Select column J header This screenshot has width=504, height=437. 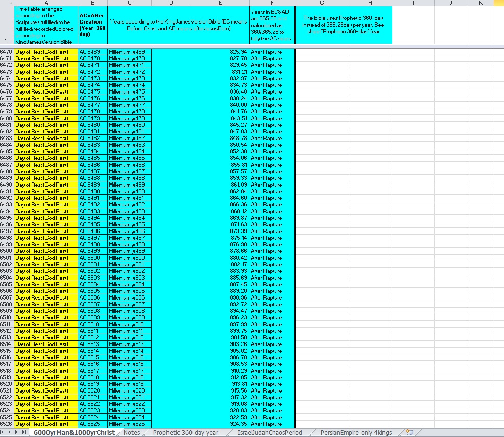click(451, 3)
